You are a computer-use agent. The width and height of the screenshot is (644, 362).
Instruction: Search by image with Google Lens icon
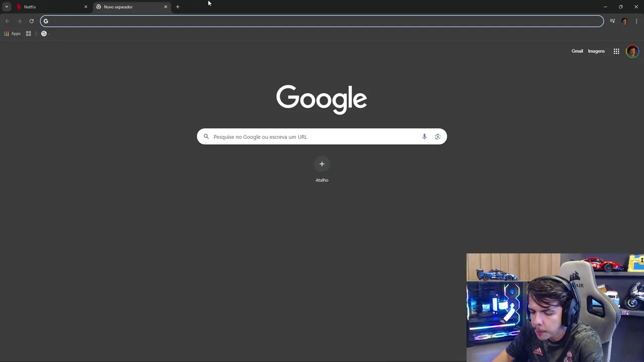[438, 137]
